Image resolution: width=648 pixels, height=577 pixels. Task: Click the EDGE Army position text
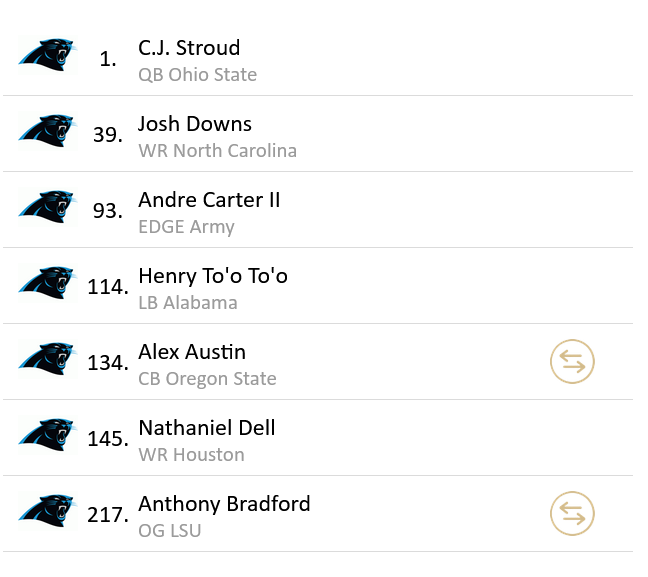(186, 227)
